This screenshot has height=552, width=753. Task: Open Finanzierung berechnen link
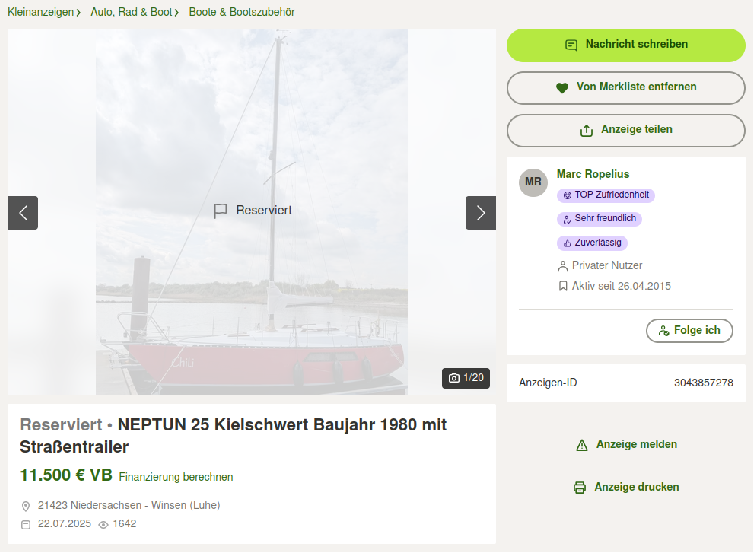[176, 477]
